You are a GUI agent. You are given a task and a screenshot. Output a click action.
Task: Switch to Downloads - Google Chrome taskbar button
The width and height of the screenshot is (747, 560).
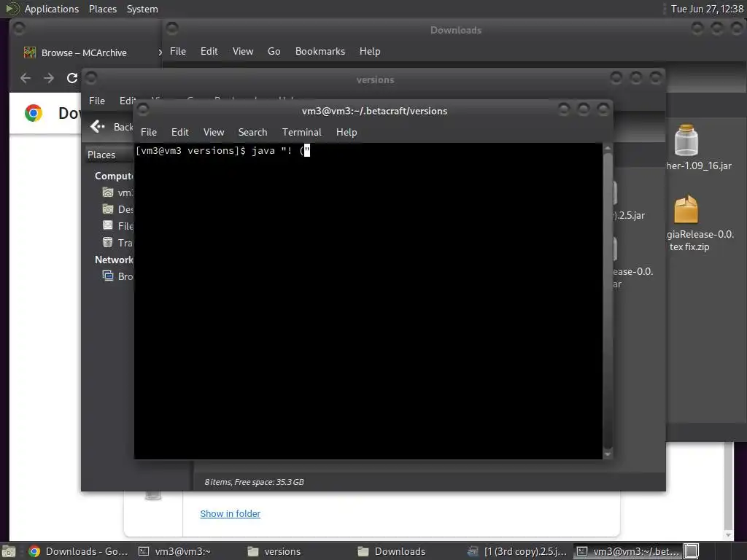[x=78, y=551]
